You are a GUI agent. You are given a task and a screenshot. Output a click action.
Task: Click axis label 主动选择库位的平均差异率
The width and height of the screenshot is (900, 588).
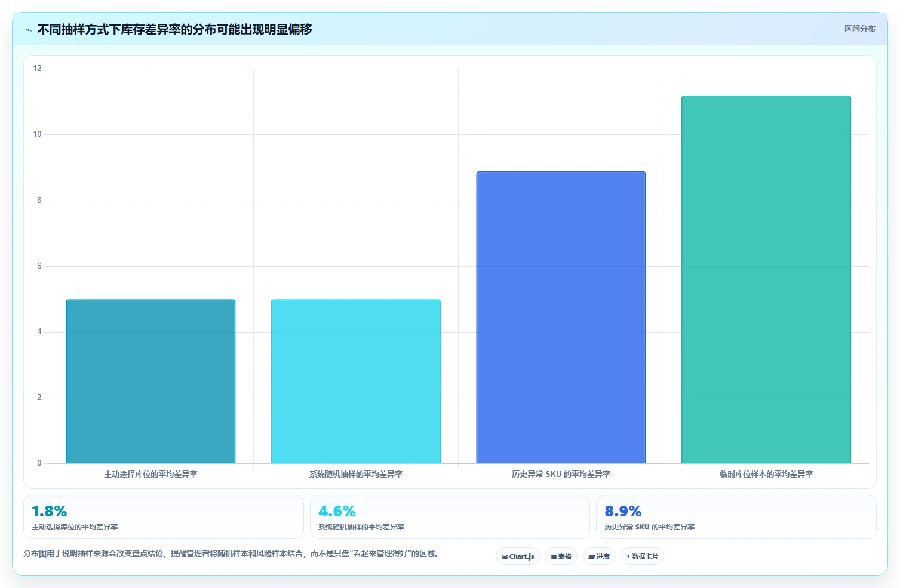click(x=150, y=474)
